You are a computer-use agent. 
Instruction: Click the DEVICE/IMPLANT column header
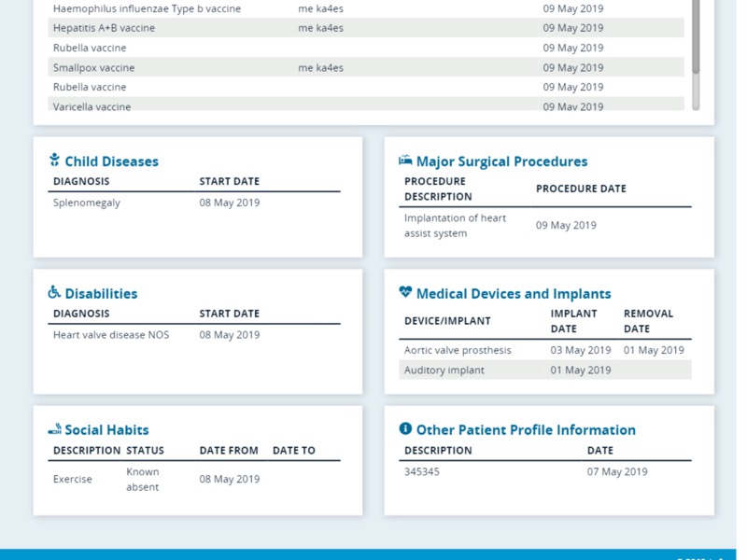[x=447, y=321]
